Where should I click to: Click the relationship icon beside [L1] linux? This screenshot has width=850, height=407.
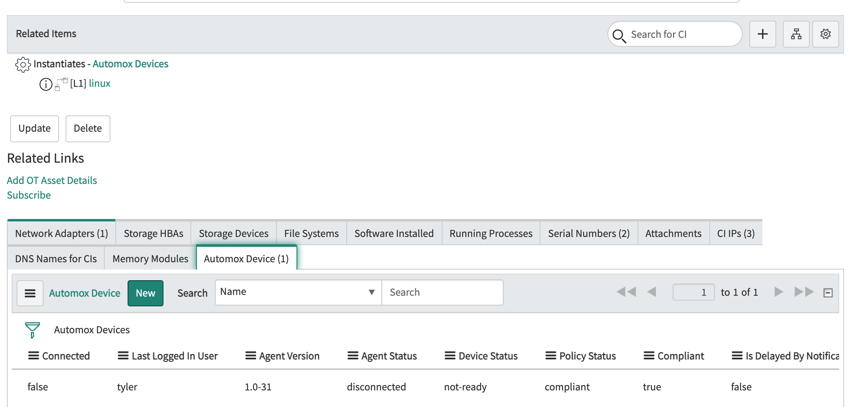pyautogui.click(x=61, y=85)
